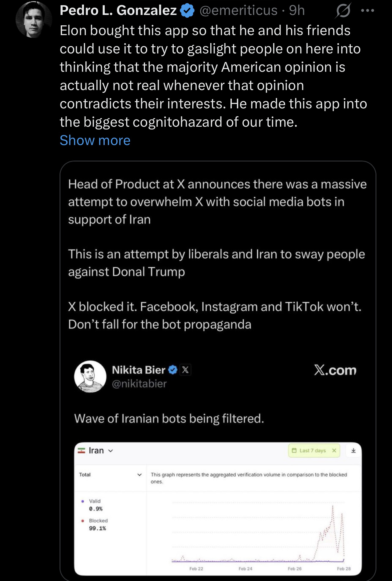Click the download arrow icon on the chart

[x=354, y=451]
